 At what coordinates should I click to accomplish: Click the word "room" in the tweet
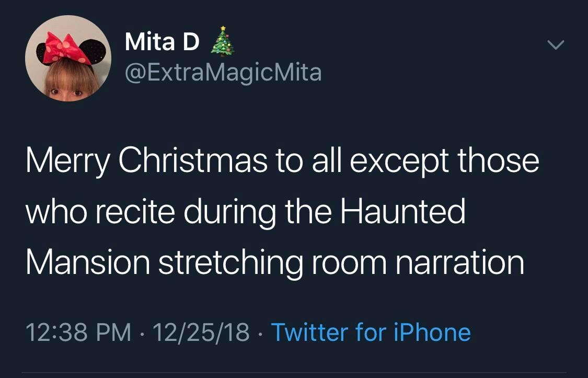click(x=349, y=263)
